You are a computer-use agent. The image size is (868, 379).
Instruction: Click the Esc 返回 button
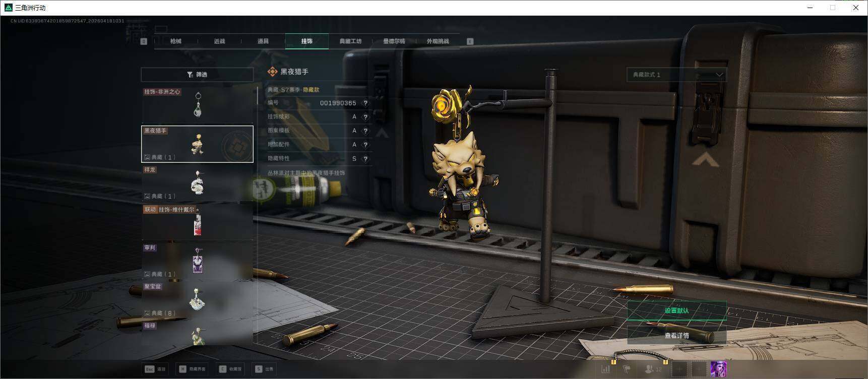tap(155, 369)
